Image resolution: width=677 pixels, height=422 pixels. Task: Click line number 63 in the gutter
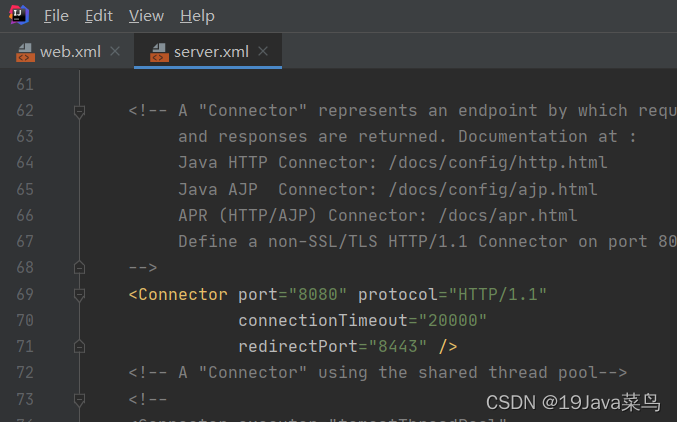[25, 136]
